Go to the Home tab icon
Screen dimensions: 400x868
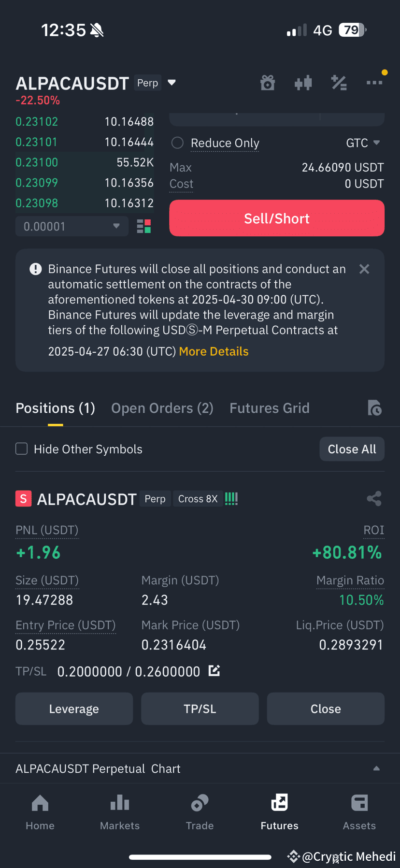pyautogui.click(x=40, y=803)
